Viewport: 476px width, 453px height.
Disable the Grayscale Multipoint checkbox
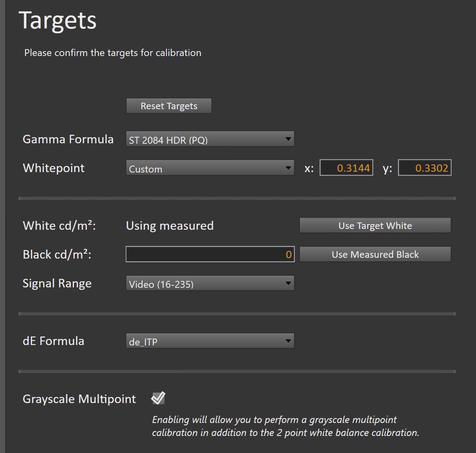click(x=158, y=398)
